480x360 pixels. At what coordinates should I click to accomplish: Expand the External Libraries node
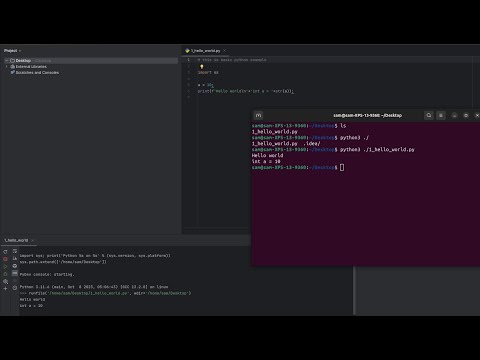[6, 67]
